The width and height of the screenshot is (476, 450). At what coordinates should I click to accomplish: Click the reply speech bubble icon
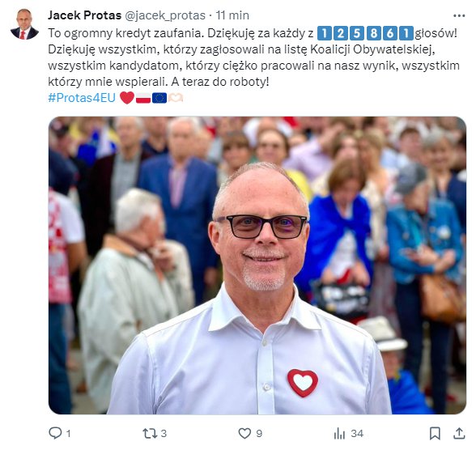(x=55, y=433)
